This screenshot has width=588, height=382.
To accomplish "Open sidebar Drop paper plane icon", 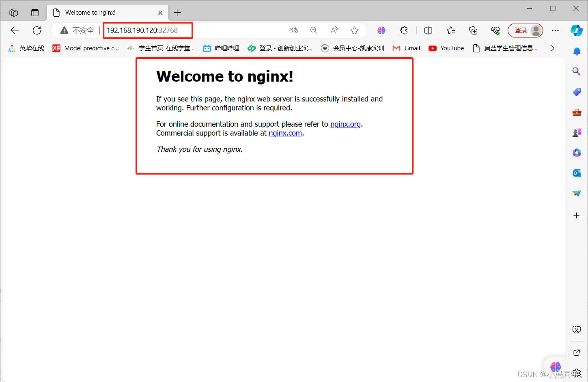I will tap(577, 194).
